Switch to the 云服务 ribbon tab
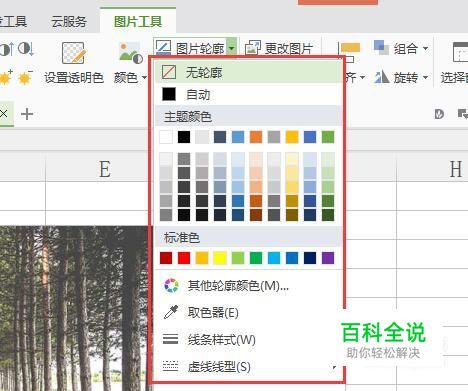The height and width of the screenshot is (391, 468). 69,22
